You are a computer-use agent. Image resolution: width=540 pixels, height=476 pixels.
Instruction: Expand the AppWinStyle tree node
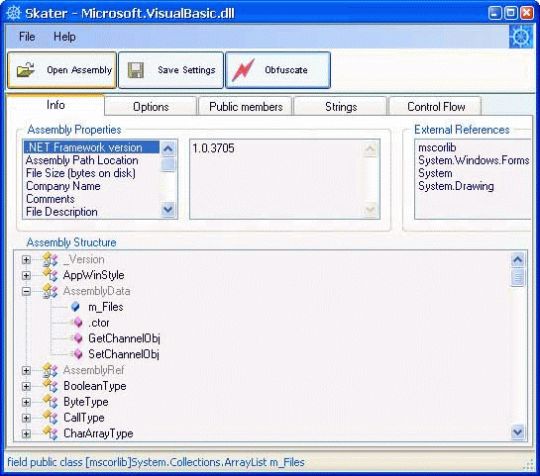point(26,275)
